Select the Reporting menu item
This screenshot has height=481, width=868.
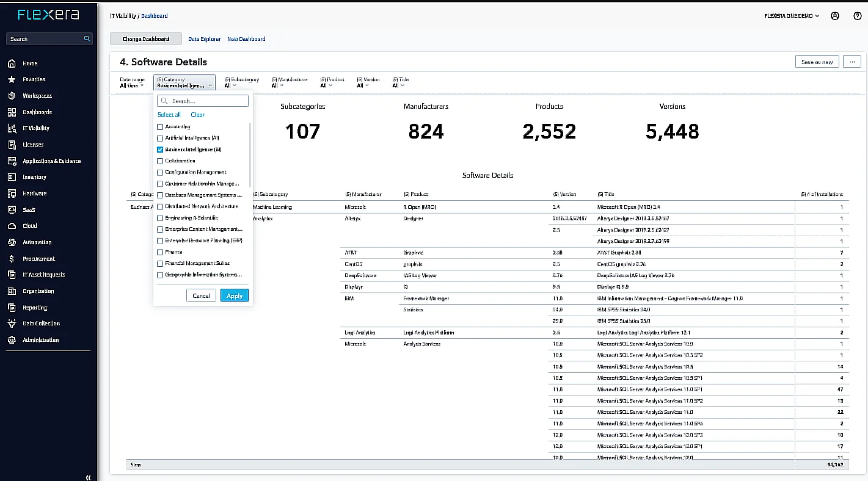point(35,308)
